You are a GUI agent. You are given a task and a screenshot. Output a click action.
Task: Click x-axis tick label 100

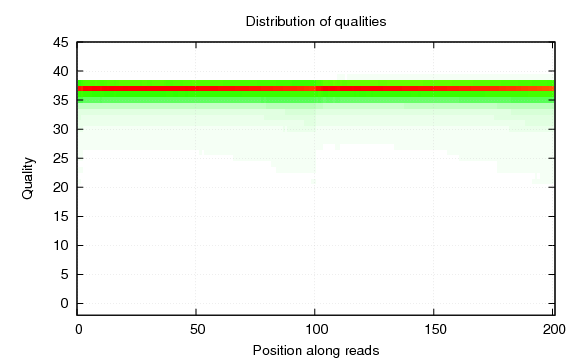click(317, 330)
